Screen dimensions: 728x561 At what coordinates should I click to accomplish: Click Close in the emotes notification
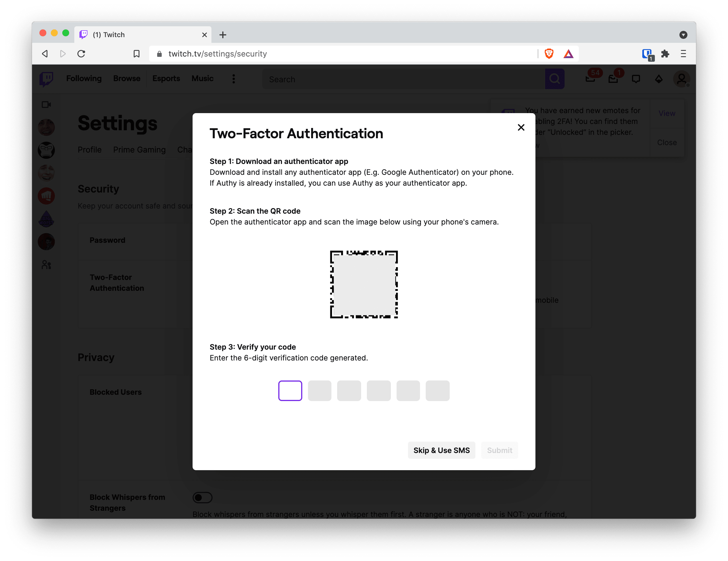pyautogui.click(x=667, y=142)
